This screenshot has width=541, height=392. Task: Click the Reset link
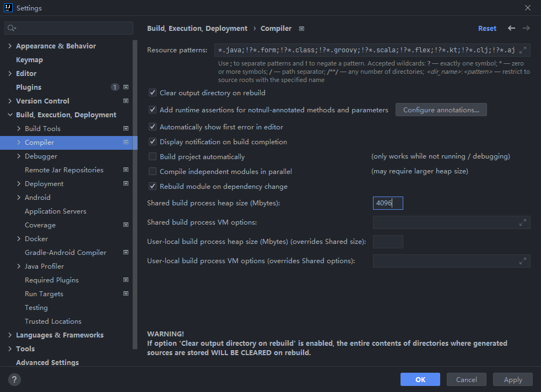(x=487, y=28)
